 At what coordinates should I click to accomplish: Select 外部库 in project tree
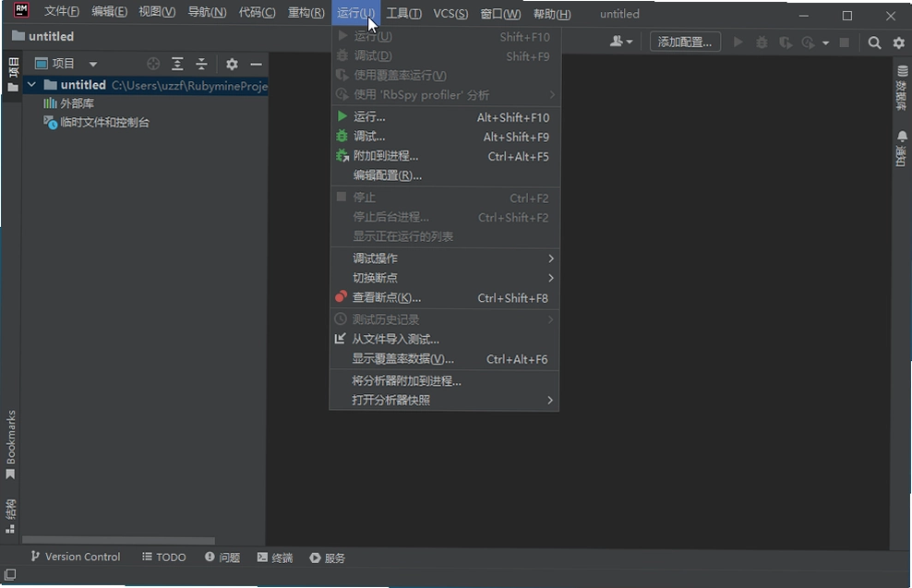[68, 103]
